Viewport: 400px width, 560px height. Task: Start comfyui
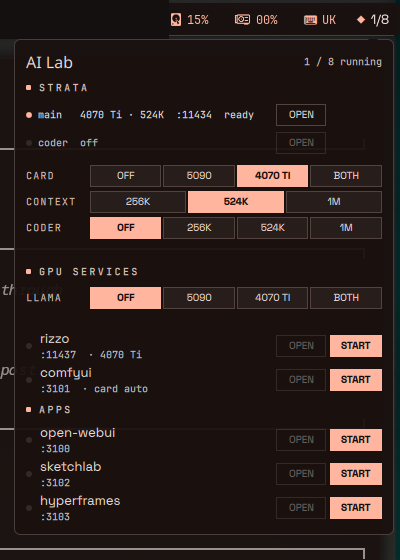[x=356, y=380]
